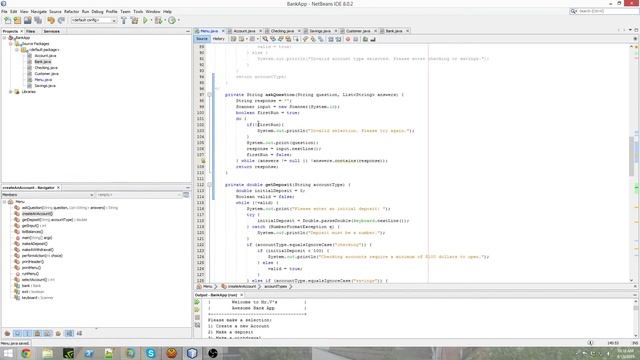Switch to the Bank.java editor tab
Screen dimensions: 640x360
(394, 31)
